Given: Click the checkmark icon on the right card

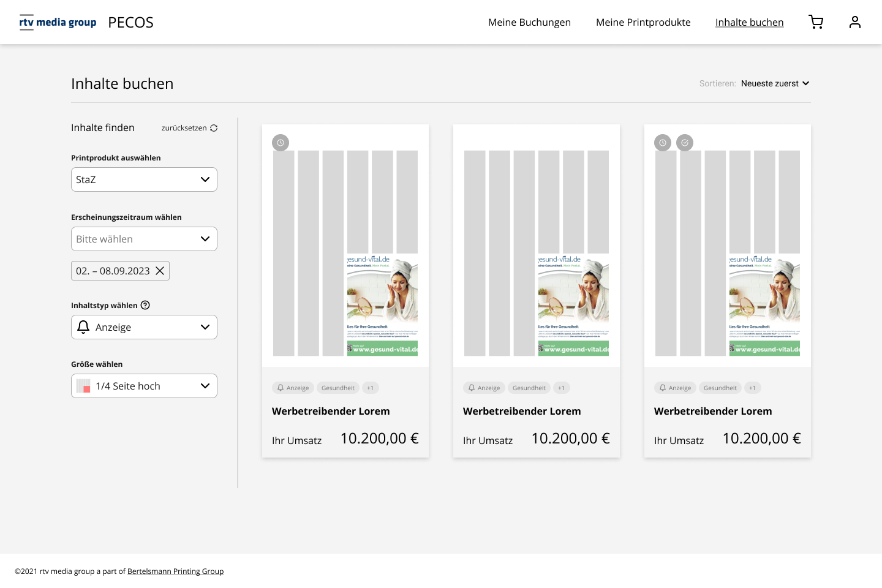Looking at the screenshot, I should pos(685,143).
